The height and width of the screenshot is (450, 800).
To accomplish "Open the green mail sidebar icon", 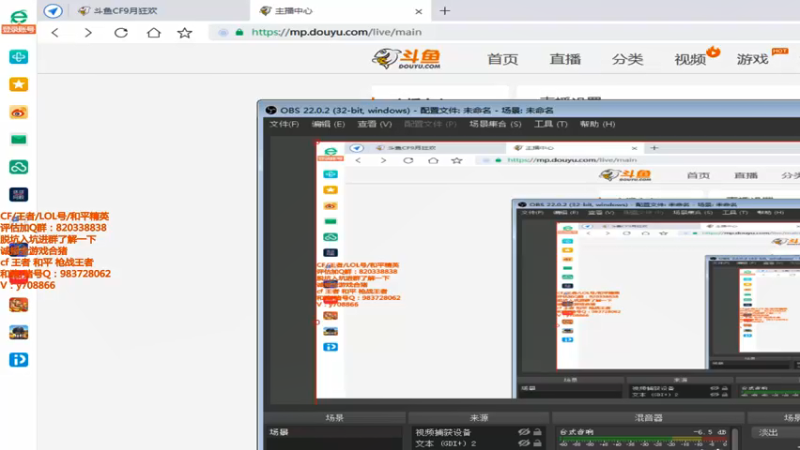I will point(18,139).
